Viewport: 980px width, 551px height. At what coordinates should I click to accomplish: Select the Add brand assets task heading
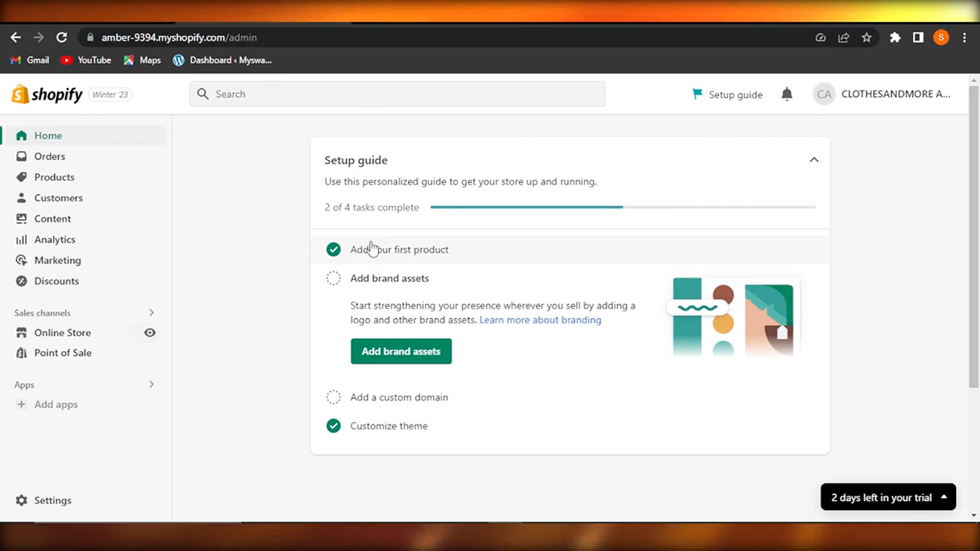tap(389, 278)
